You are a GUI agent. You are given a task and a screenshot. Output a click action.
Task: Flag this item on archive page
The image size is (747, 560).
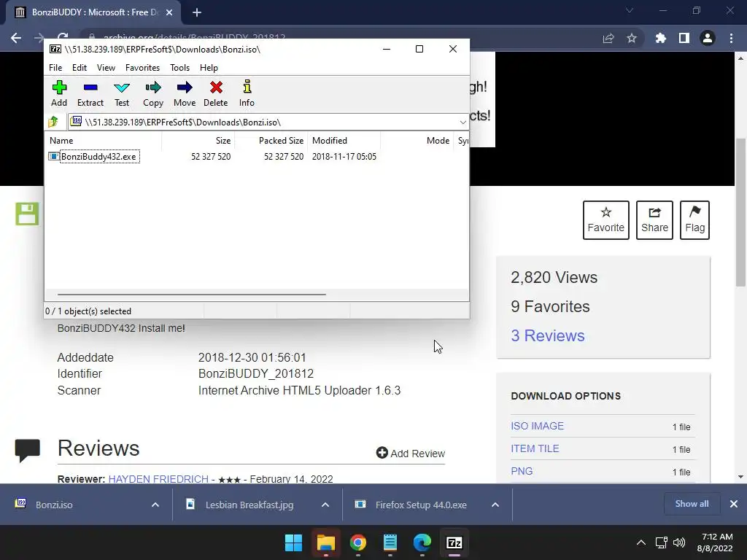[695, 220]
